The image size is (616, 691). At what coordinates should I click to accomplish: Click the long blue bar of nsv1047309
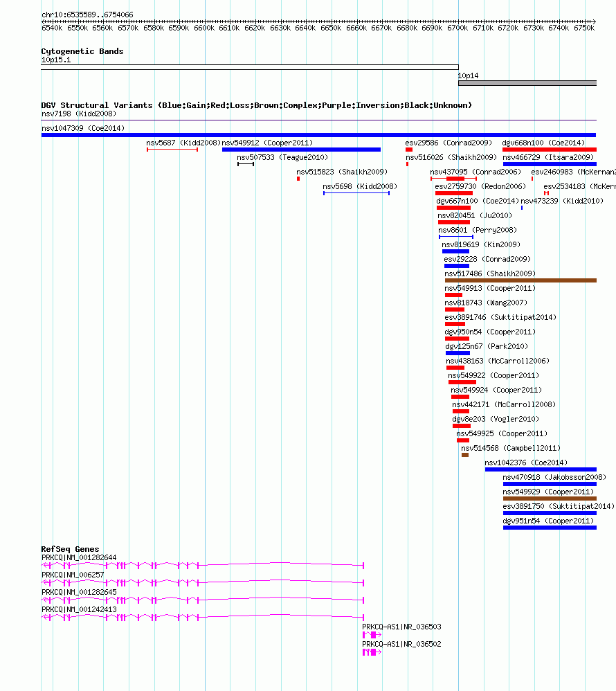(x=318, y=135)
